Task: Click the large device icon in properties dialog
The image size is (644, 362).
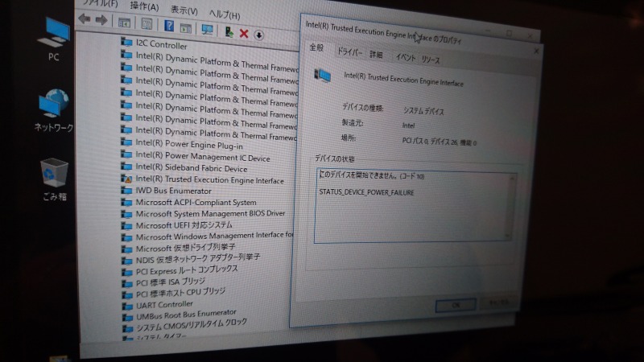Action: [x=323, y=75]
